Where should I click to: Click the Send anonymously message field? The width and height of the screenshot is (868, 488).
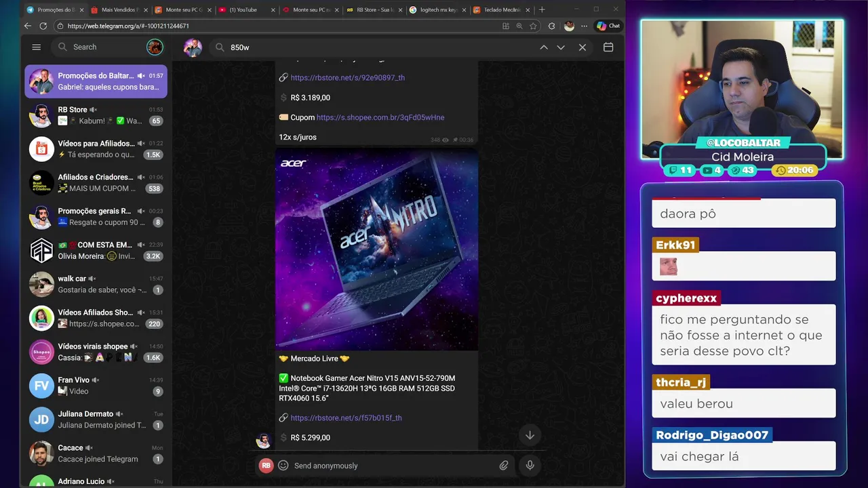point(393,466)
